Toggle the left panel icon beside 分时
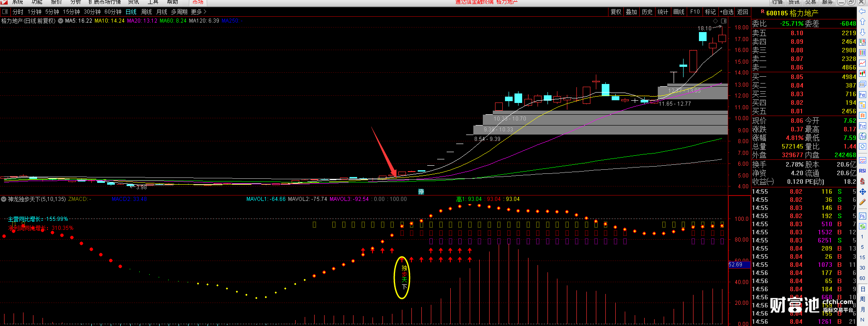This screenshot has height=326, width=868. (x=5, y=12)
